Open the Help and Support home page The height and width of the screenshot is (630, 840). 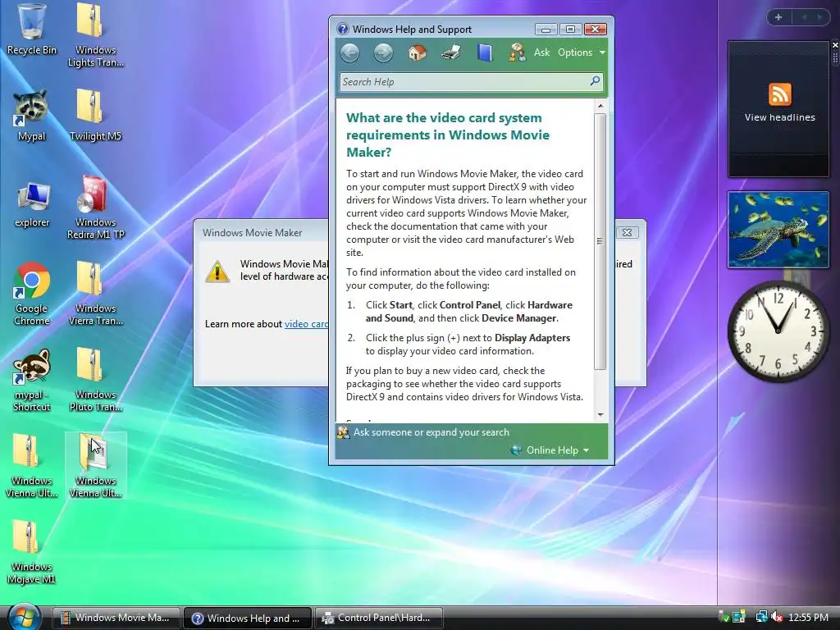(x=417, y=52)
